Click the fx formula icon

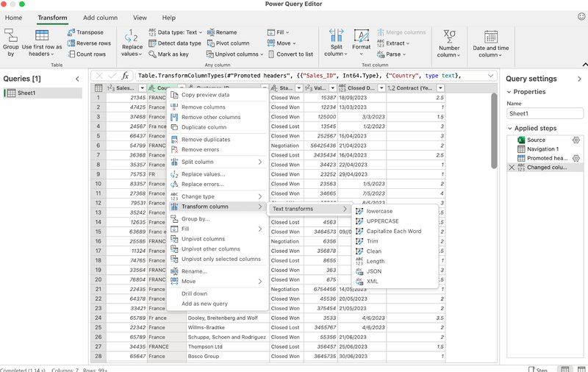(125, 76)
